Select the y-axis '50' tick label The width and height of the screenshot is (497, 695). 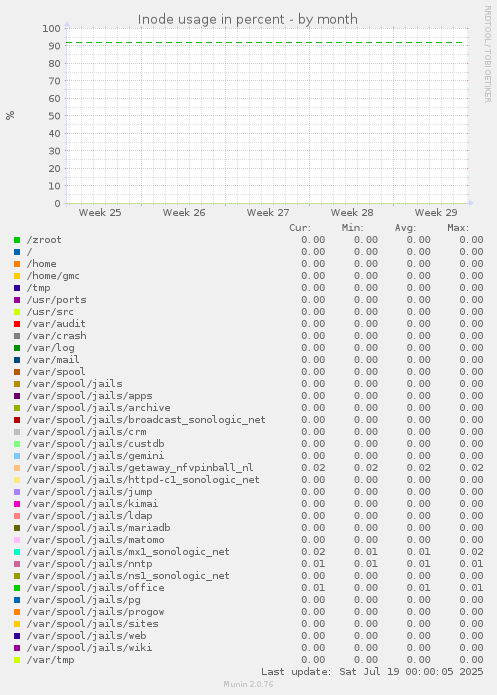(x=55, y=116)
